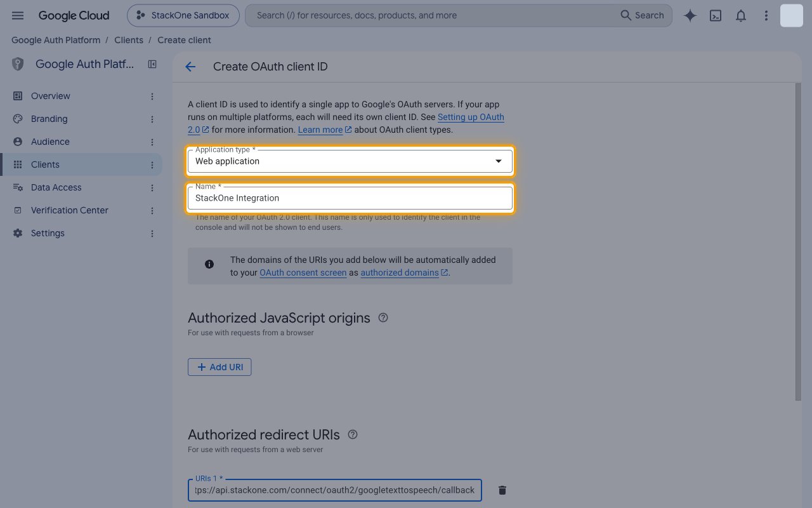Click the Settings gear icon in the sidebar
The image size is (812, 508).
tap(18, 233)
